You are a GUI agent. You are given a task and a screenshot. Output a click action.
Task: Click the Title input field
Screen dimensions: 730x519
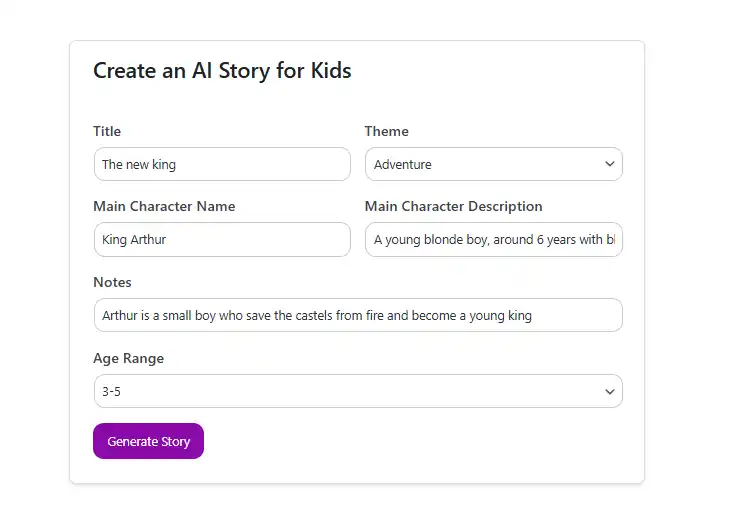click(x=222, y=164)
